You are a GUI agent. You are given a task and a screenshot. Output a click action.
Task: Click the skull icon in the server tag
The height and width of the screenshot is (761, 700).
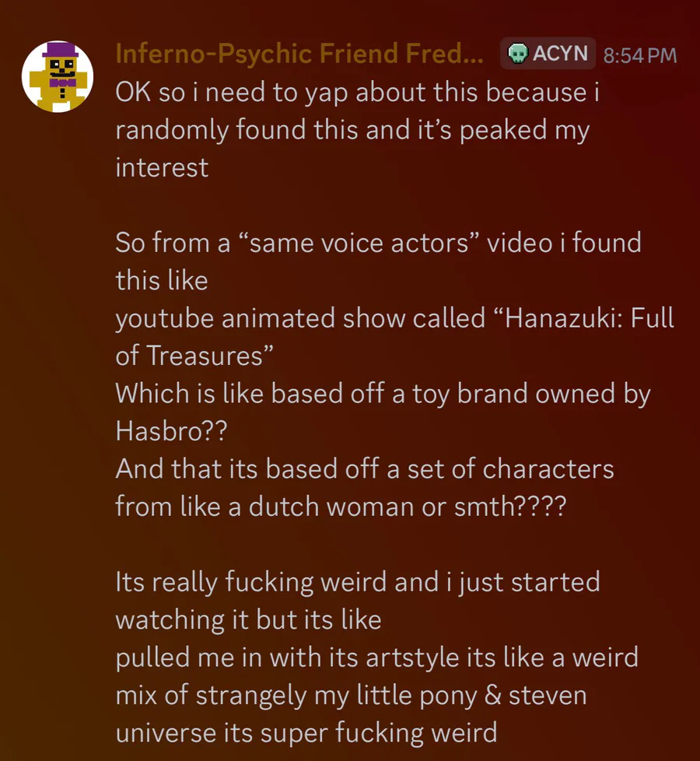coord(516,54)
